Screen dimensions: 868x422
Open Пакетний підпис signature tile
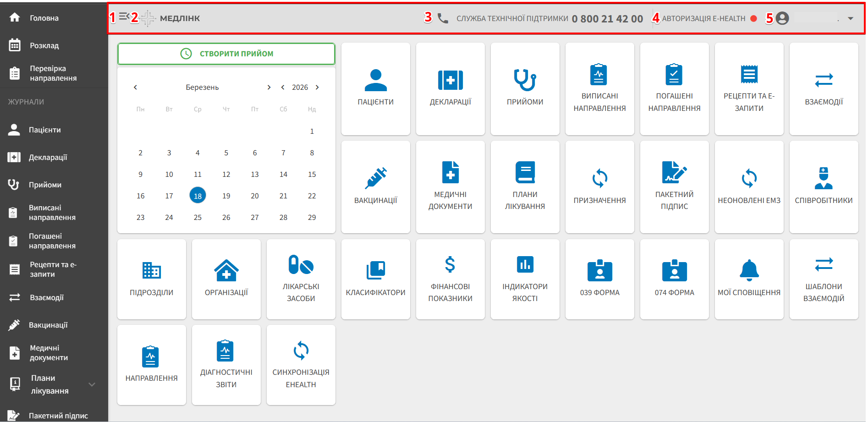[x=674, y=187]
